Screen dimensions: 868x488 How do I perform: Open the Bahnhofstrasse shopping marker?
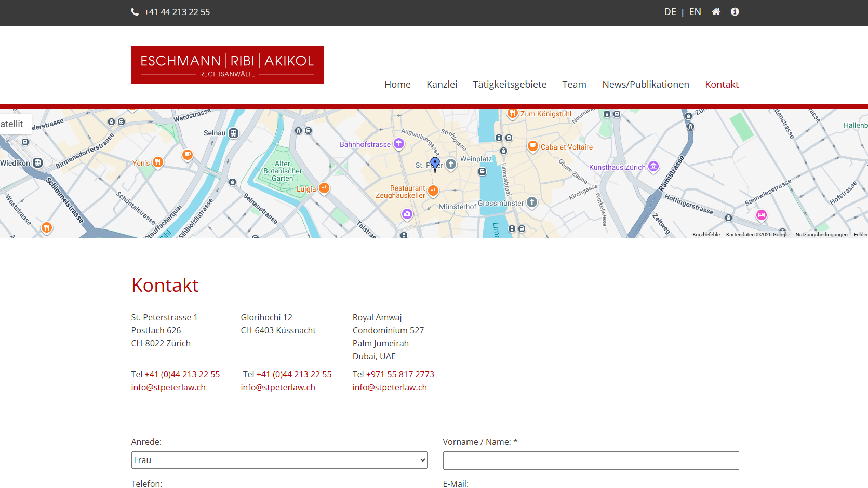click(x=398, y=144)
